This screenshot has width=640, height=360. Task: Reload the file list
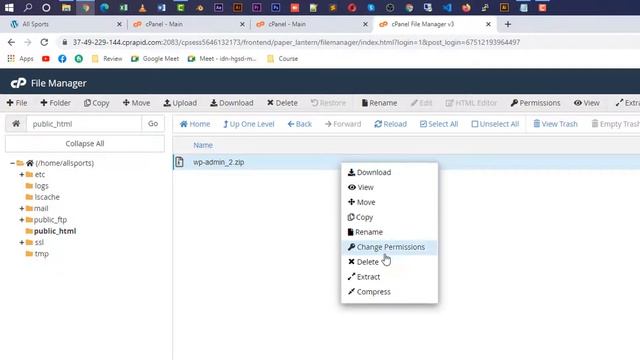click(390, 124)
